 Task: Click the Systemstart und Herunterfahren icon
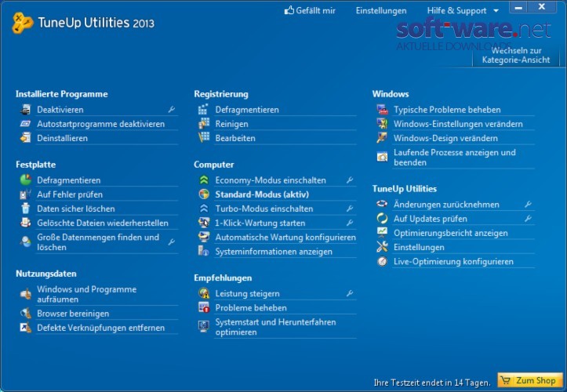click(204, 327)
